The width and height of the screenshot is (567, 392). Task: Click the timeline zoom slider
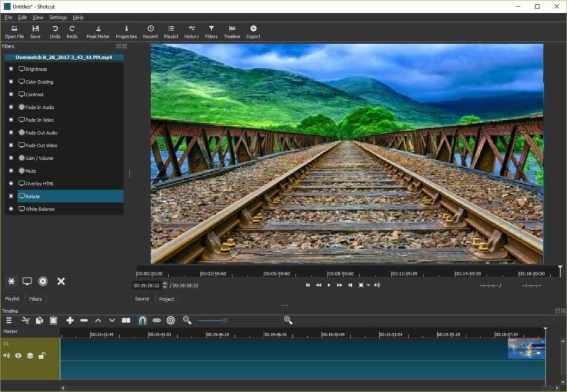coord(225,321)
